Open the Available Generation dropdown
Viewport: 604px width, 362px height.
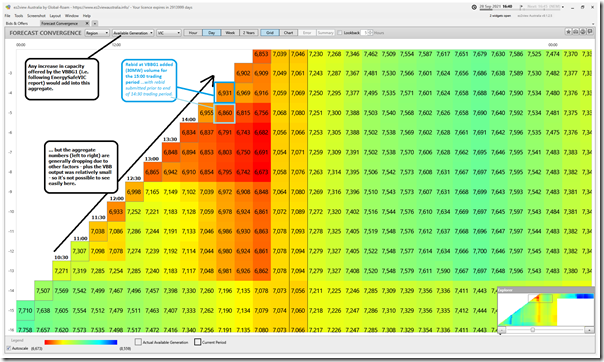(x=133, y=33)
